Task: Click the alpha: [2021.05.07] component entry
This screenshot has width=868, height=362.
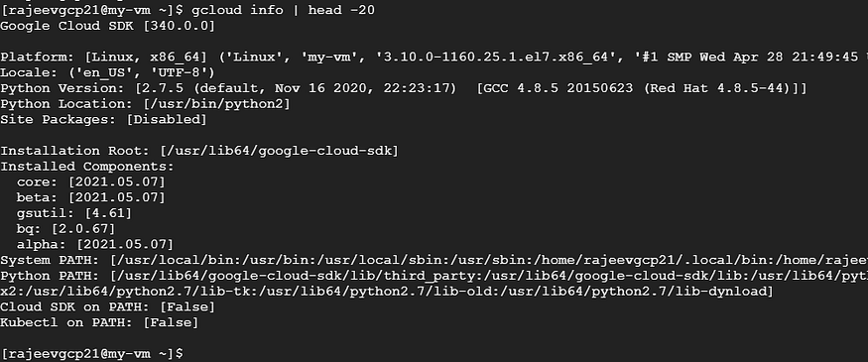Action: pos(95,244)
